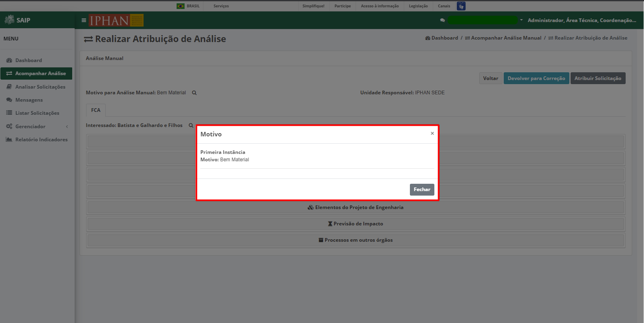Click the Devolver para Correção button
This screenshot has height=323, width=644.
536,78
